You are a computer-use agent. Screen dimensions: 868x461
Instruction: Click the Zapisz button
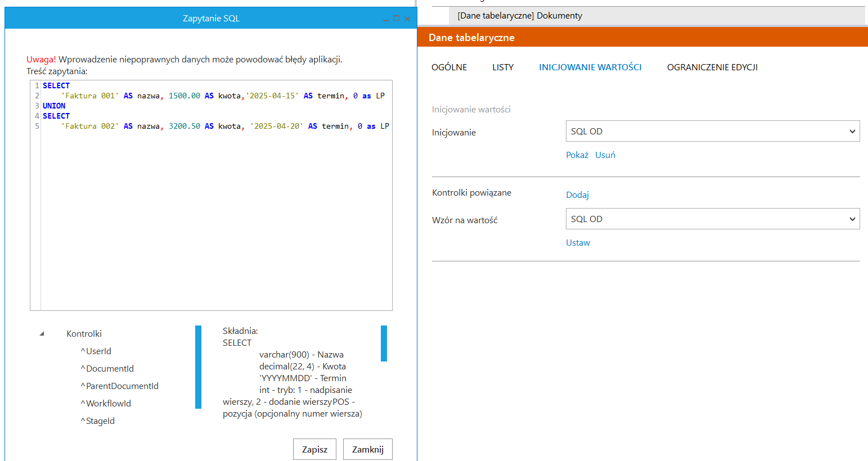coord(314,449)
